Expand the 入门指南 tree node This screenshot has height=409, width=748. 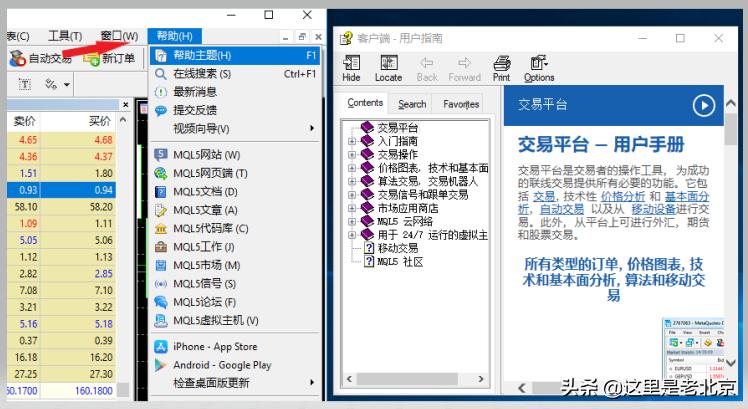352,141
